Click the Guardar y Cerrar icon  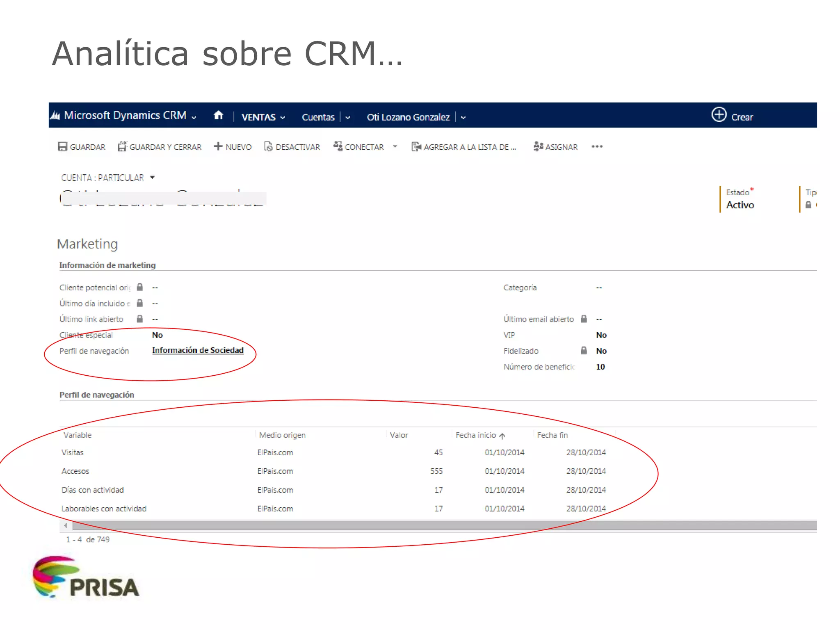(x=122, y=146)
